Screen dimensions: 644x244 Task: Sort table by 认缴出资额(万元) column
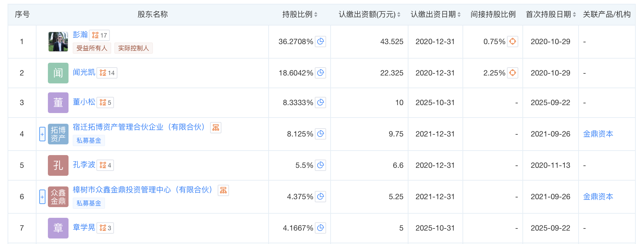pos(399,14)
